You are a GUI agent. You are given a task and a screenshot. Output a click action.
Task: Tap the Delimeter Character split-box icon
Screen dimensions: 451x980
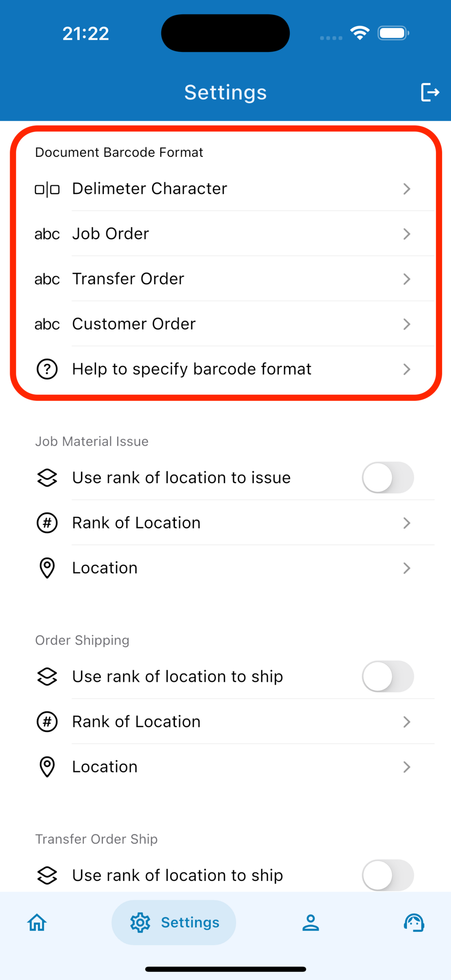point(47,189)
